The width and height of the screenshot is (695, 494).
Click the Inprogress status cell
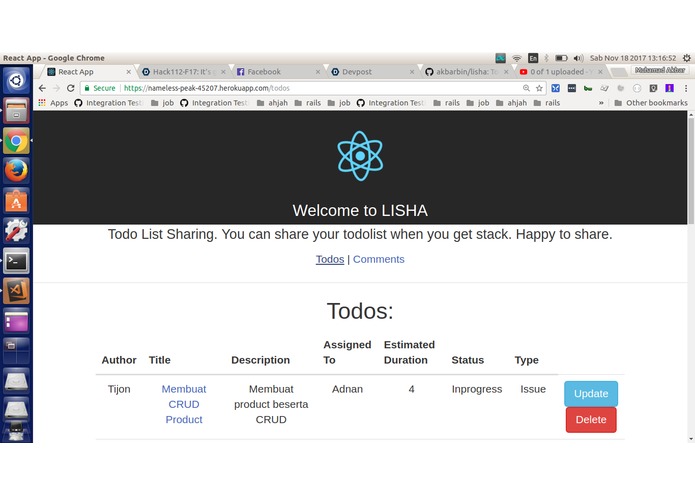pos(477,389)
